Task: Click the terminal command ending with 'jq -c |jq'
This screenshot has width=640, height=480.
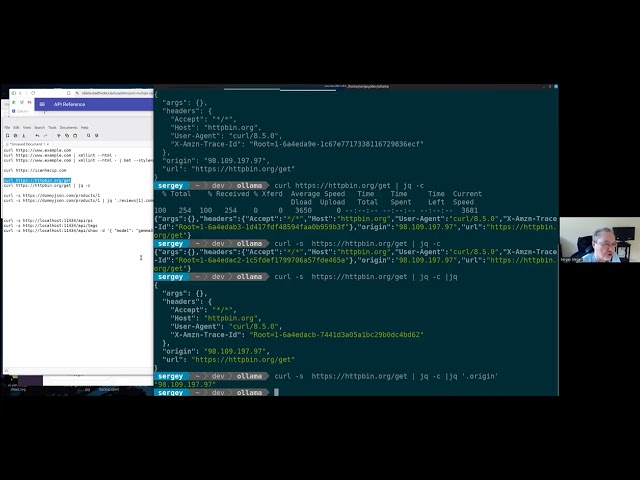Action: pos(366,277)
